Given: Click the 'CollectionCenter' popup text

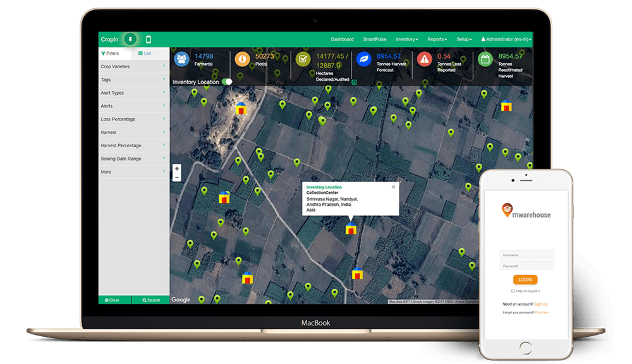Looking at the screenshot, I should coord(322,193).
